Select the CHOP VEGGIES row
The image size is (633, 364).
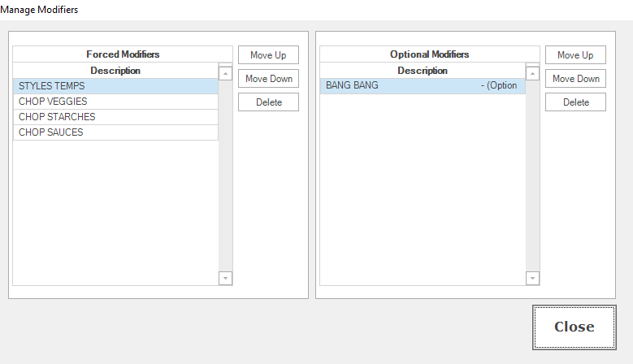tap(115, 102)
